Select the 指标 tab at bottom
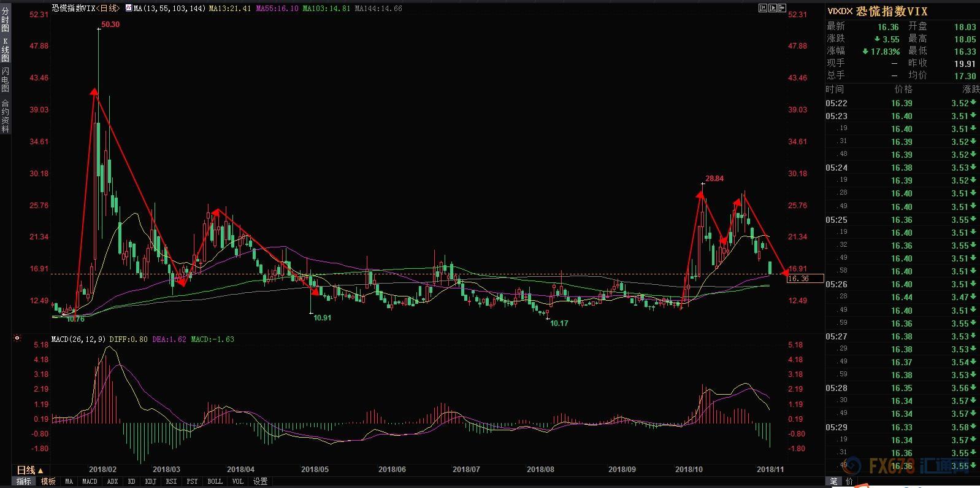This screenshot has height=488, width=980. [24, 481]
